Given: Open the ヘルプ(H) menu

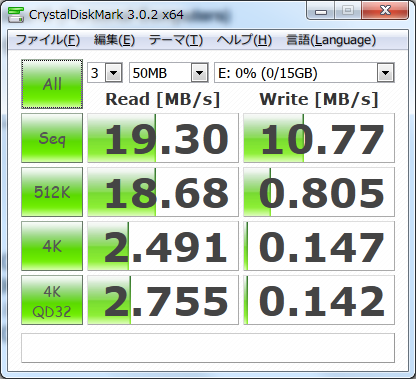Looking at the screenshot, I should click(244, 40).
